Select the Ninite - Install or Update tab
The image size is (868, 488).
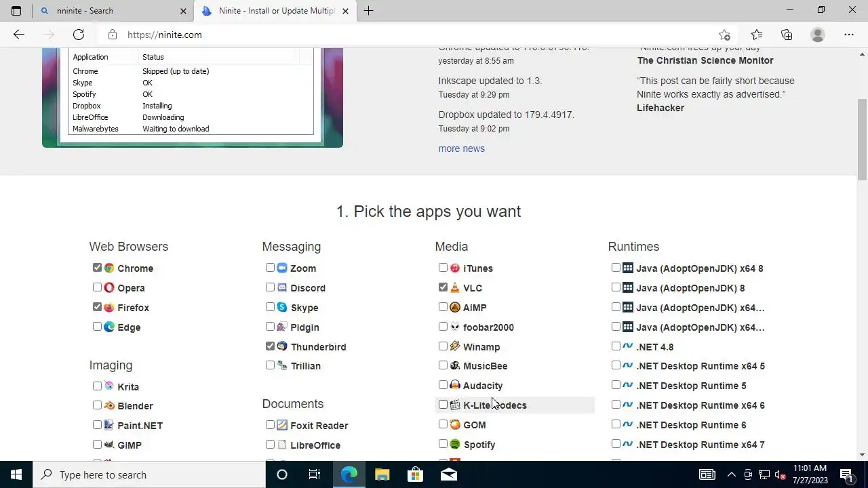pyautogui.click(x=275, y=11)
